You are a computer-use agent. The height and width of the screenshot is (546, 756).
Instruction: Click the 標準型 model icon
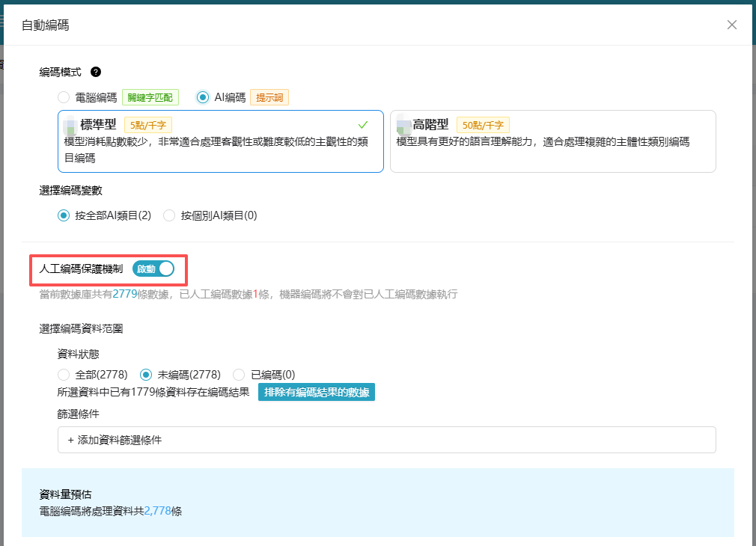(70, 125)
